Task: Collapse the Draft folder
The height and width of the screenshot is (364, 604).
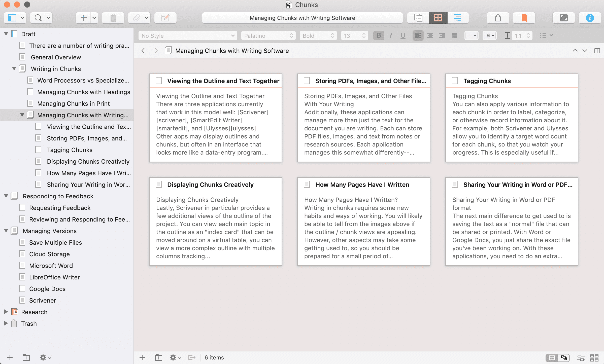Action: (6, 34)
